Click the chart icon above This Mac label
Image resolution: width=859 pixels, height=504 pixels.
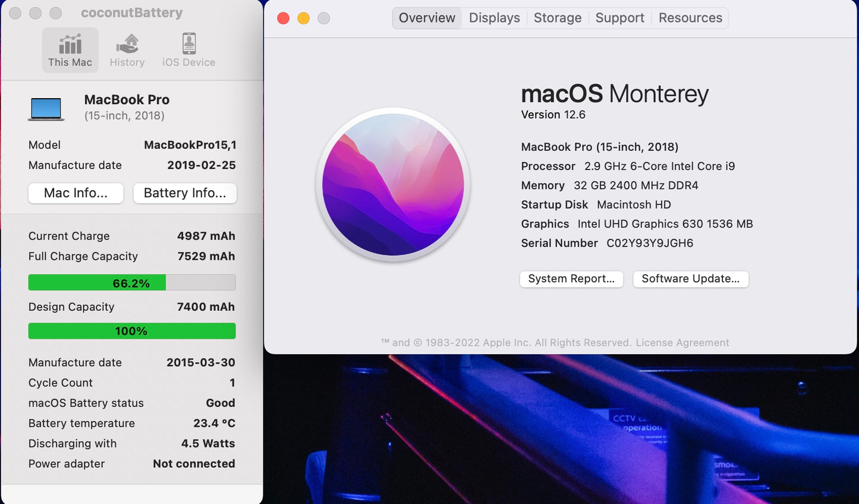[70, 43]
